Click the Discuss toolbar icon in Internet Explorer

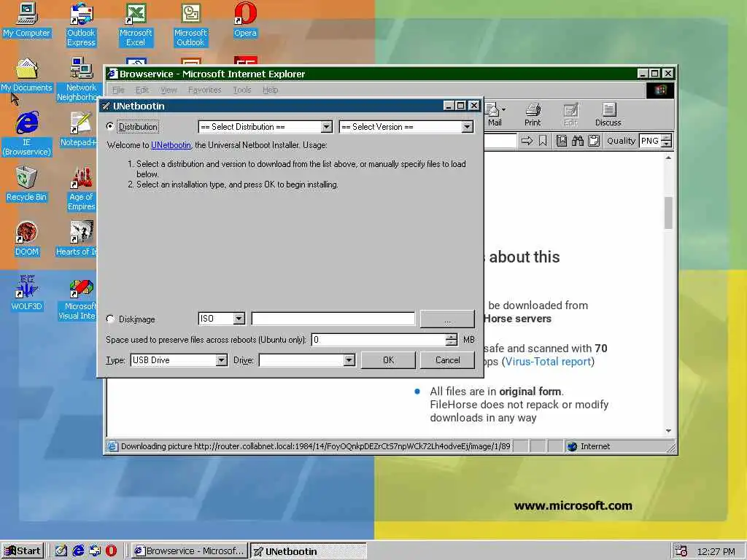(608, 114)
